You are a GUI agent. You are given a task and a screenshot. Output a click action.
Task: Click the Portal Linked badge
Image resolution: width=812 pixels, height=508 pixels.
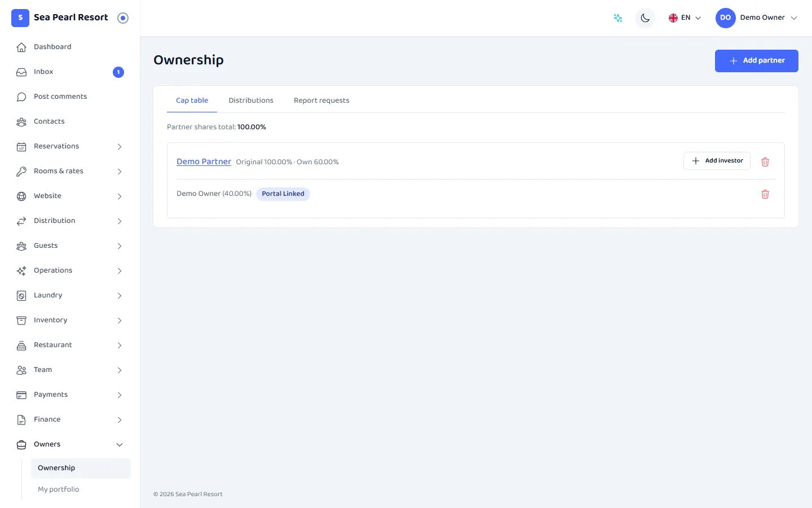point(283,194)
